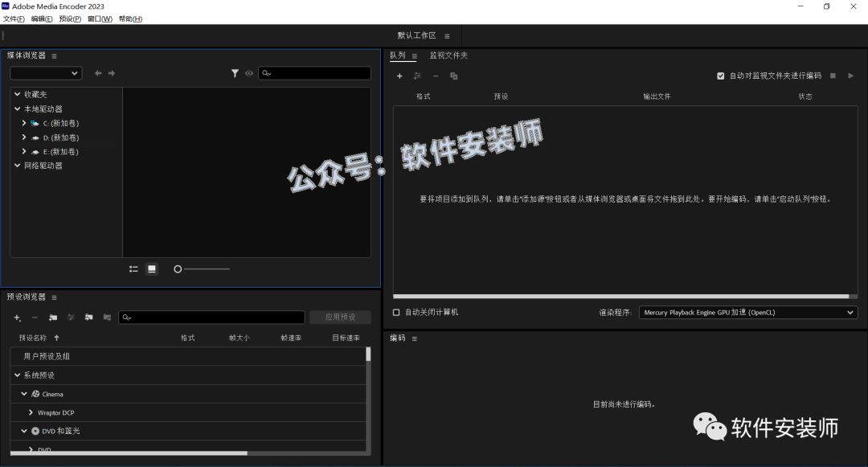Open the 帮助(H) menu
The height and width of the screenshot is (467, 868).
tap(131, 18)
